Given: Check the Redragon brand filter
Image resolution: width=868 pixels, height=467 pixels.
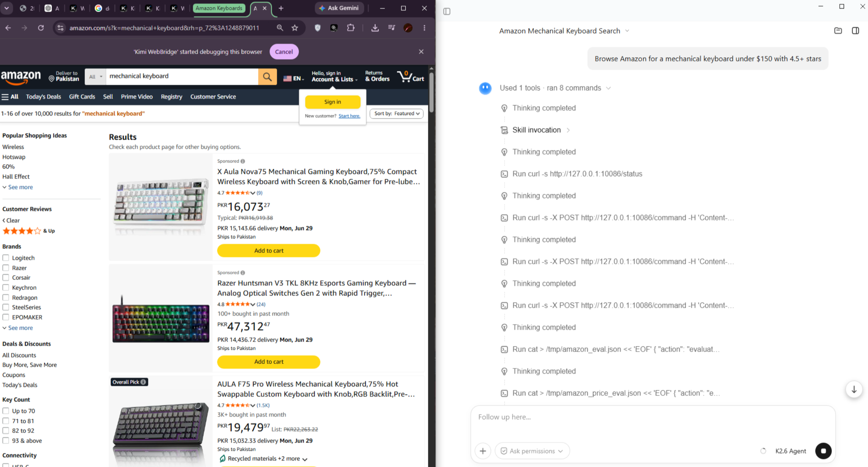Looking at the screenshot, I should pyautogui.click(x=6, y=298).
